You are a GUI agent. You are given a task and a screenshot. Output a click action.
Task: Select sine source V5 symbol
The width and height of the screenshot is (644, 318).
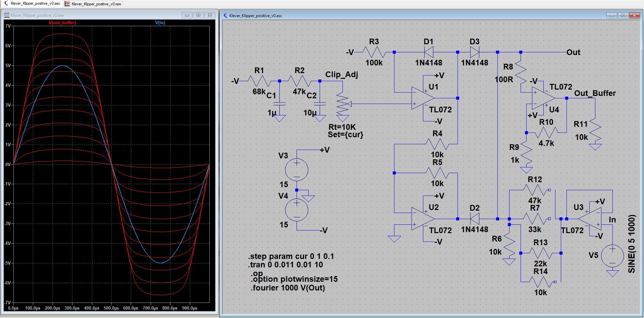[x=612, y=256]
